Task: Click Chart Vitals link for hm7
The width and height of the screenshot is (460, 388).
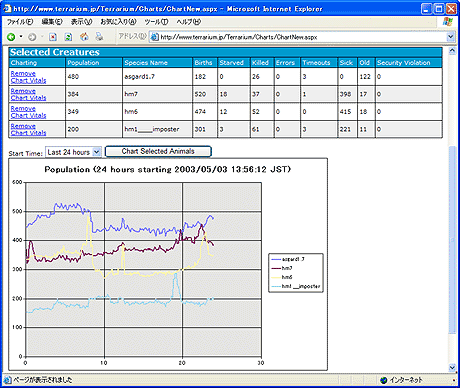Action: [28, 98]
